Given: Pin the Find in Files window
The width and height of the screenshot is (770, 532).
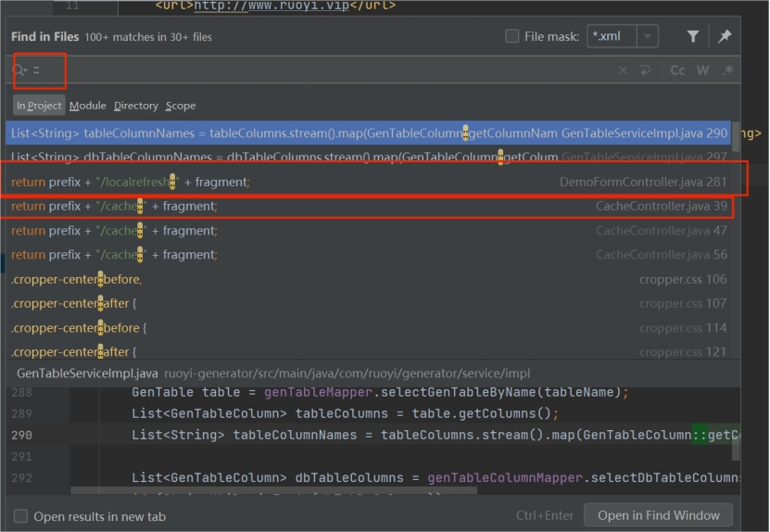Looking at the screenshot, I should click(725, 36).
